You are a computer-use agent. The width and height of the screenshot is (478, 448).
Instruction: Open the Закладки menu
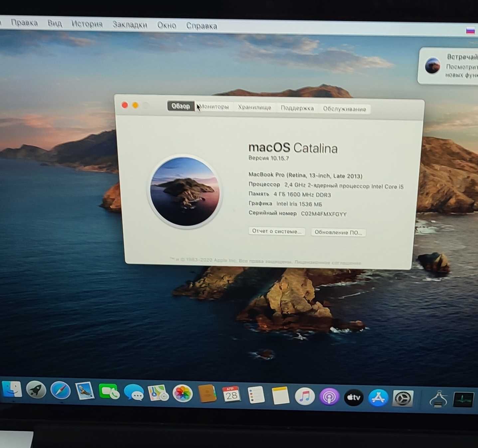tap(130, 25)
